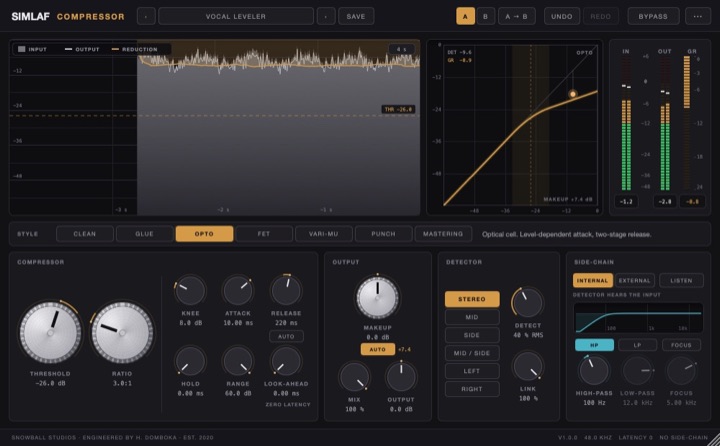The width and height of the screenshot is (720, 446).
Task: Enable side-chain LISTEN
Action: point(681,280)
